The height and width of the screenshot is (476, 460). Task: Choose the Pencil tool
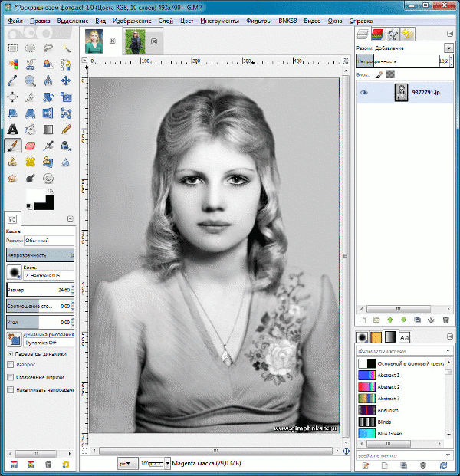coord(66,129)
